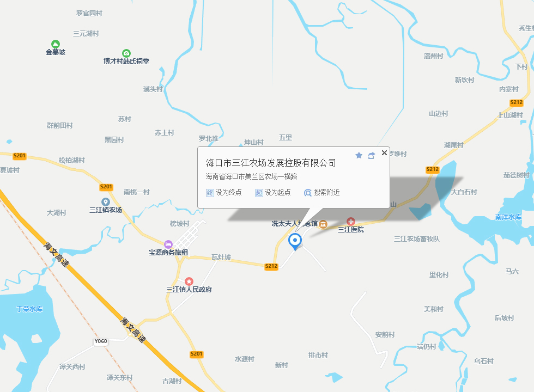
Task: Click the 海口市三江农场发展控股有限公司 popup title
Action: point(271,163)
